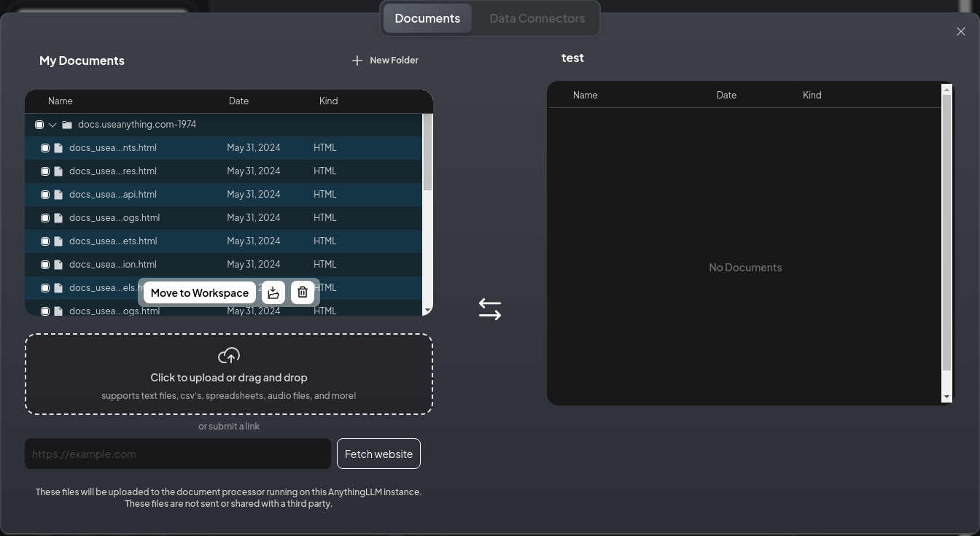980x536 pixels.
Task: Click May 31, 2024 date of nts.html row
Action: pos(254,148)
